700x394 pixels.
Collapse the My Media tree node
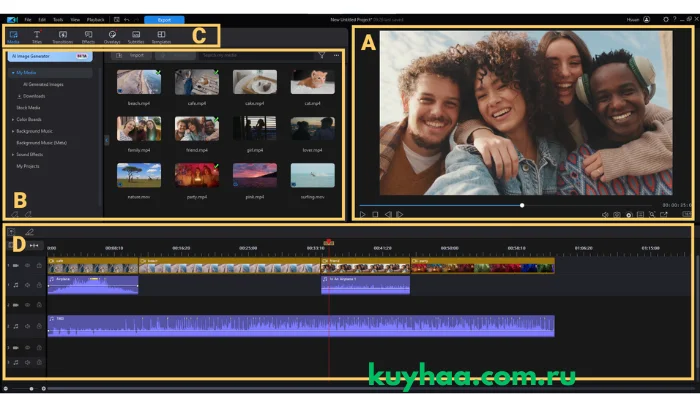13,72
